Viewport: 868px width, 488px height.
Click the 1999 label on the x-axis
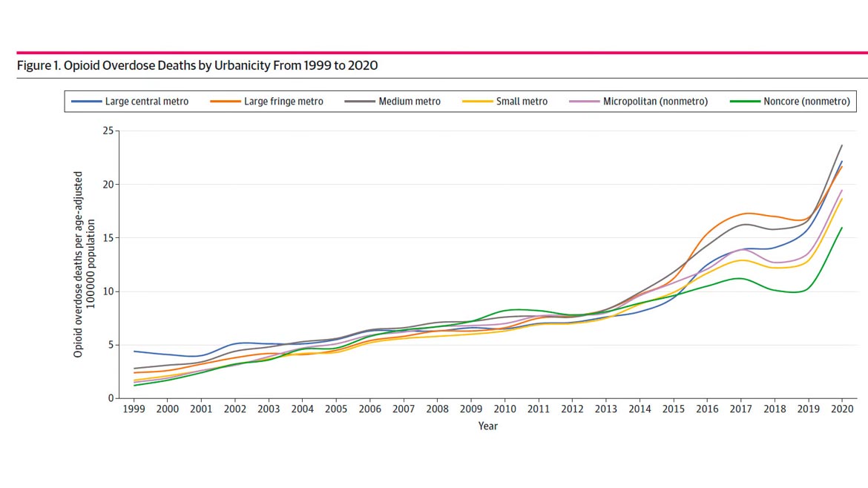133,409
